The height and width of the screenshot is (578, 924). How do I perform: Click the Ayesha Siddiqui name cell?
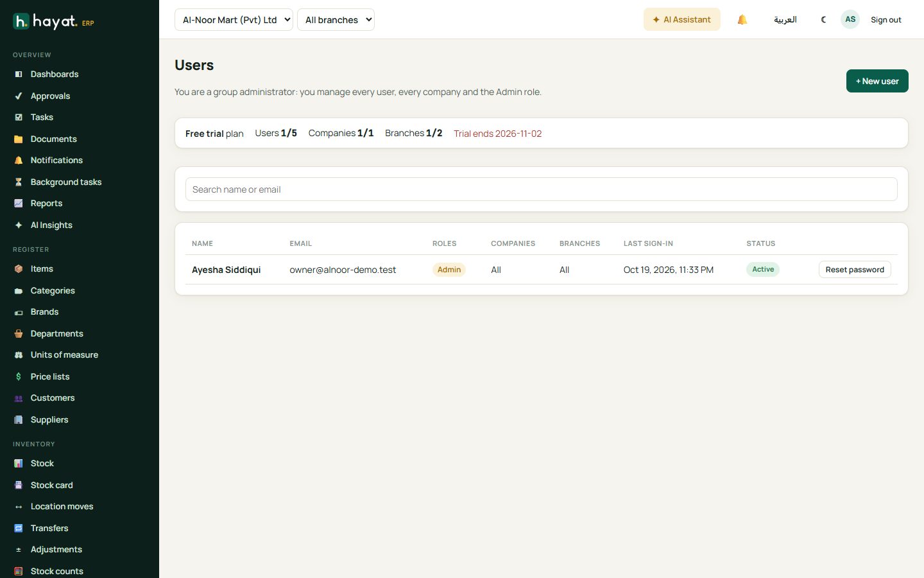(x=226, y=270)
